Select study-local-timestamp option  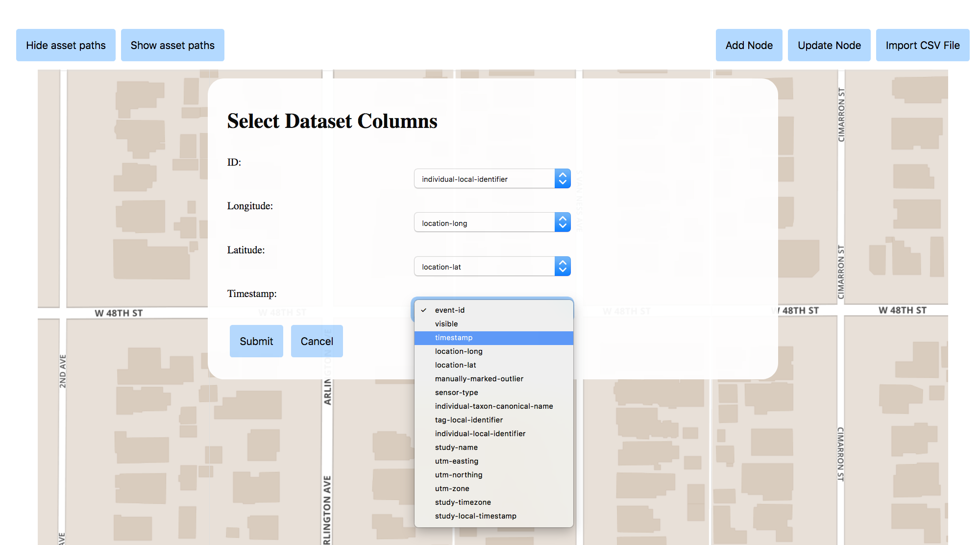coord(476,516)
